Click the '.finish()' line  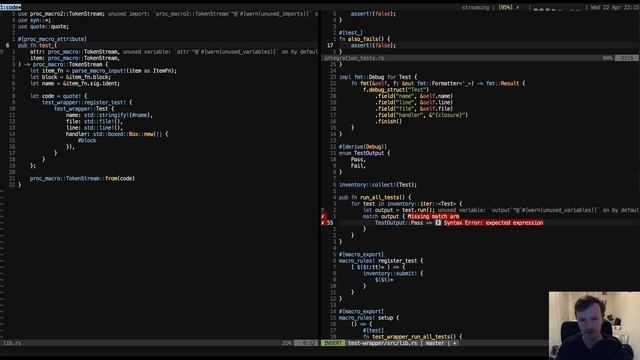tap(389, 121)
